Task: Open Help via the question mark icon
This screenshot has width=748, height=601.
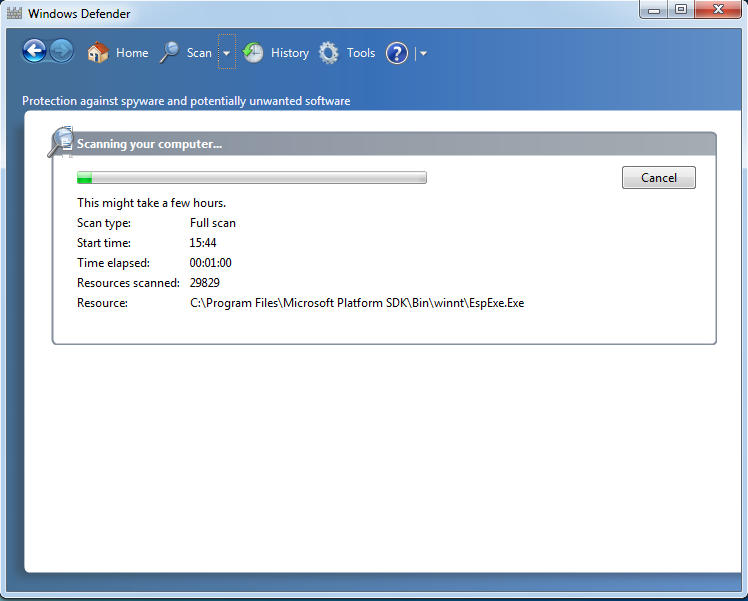Action: pyautogui.click(x=397, y=53)
